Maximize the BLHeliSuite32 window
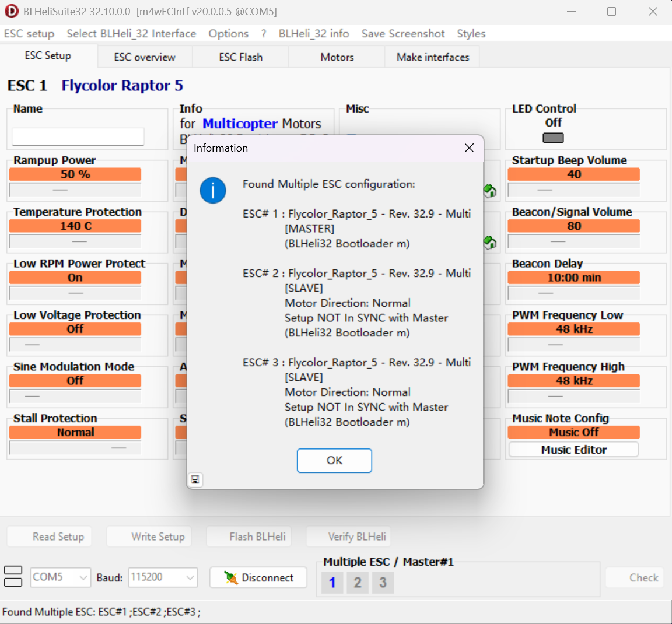The image size is (672, 624). tap(611, 12)
